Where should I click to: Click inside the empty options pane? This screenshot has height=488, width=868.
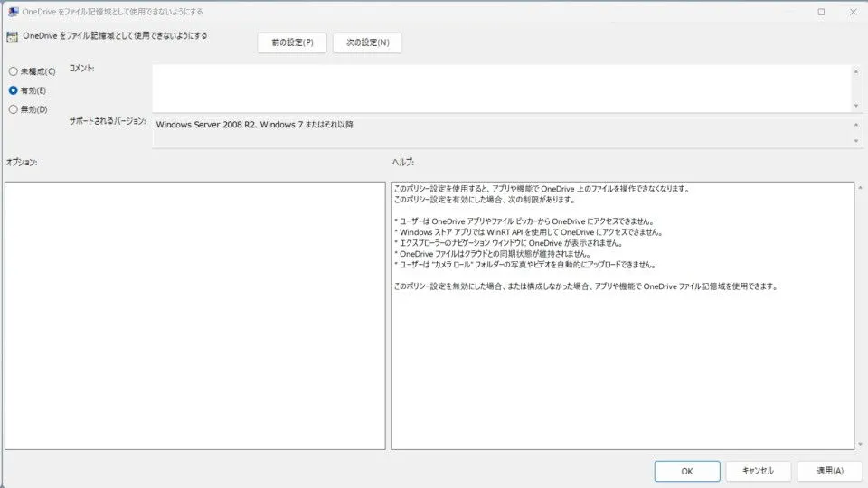point(195,315)
